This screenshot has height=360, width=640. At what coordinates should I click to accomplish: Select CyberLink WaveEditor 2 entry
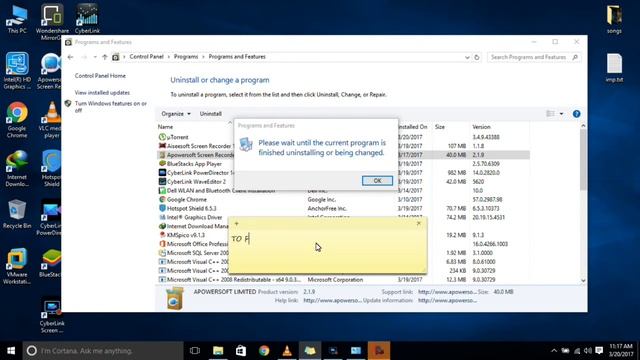click(196, 182)
